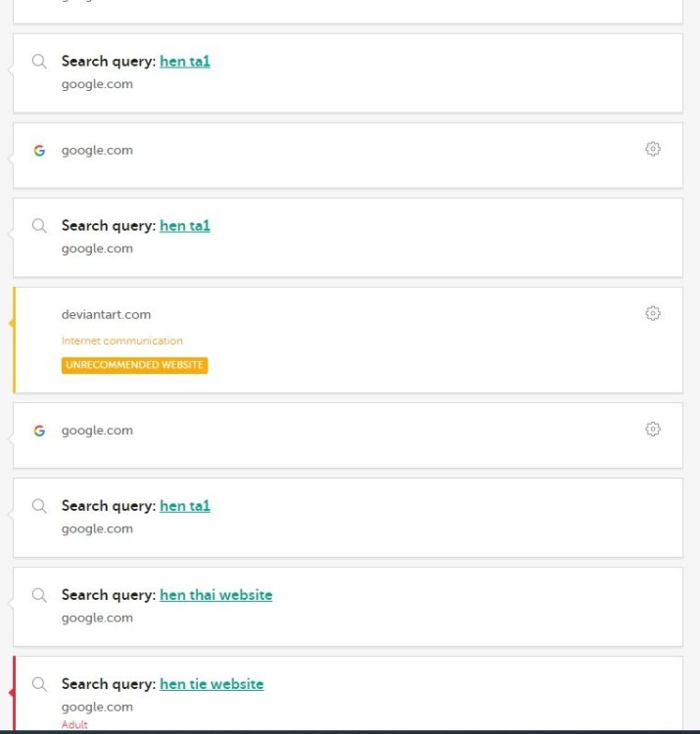The height and width of the screenshot is (734, 700).
Task: Open the "hen ta1" link directly above deviantart.com
Action: pos(185,226)
